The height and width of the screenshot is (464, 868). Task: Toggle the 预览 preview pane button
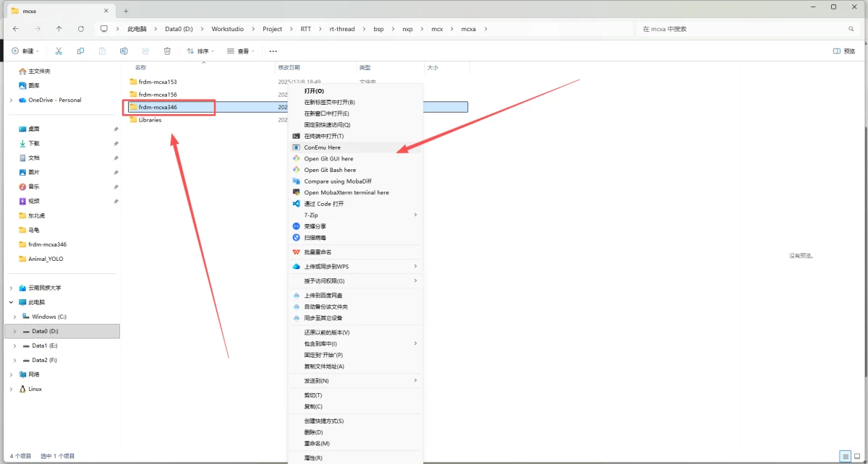pyautogui.click(x=844, y=51)
